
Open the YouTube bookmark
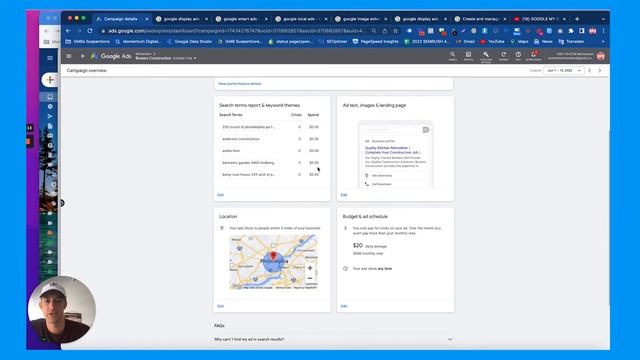[492, 42]
